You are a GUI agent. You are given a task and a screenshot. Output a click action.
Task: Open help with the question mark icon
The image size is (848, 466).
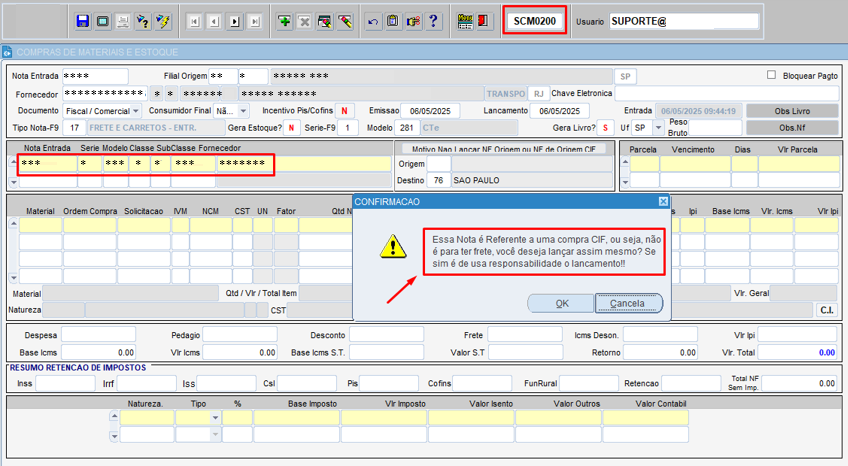click(433, 21)
